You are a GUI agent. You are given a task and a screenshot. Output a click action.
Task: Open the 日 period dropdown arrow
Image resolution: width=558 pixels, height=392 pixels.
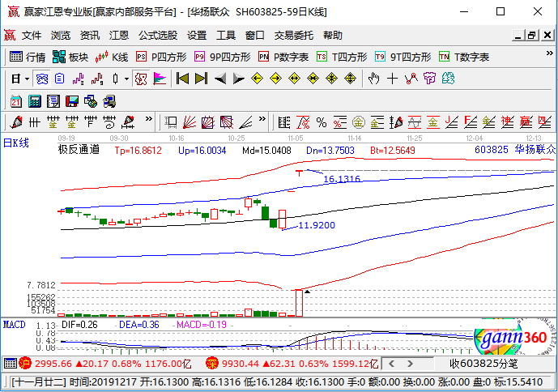(28, 79)
